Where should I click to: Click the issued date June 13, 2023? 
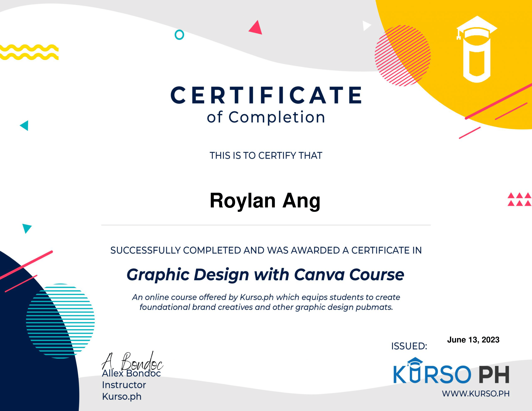[x=473, y=339]
